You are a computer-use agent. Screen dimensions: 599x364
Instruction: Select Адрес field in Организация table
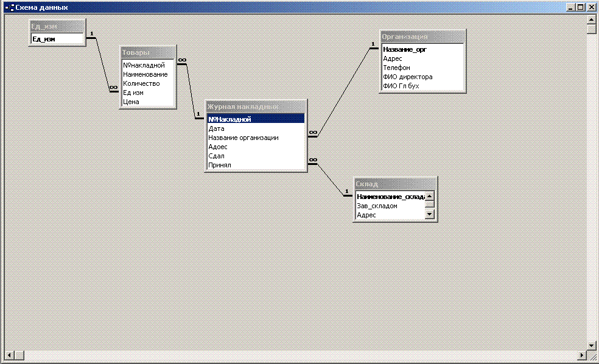tap(423, 58)
